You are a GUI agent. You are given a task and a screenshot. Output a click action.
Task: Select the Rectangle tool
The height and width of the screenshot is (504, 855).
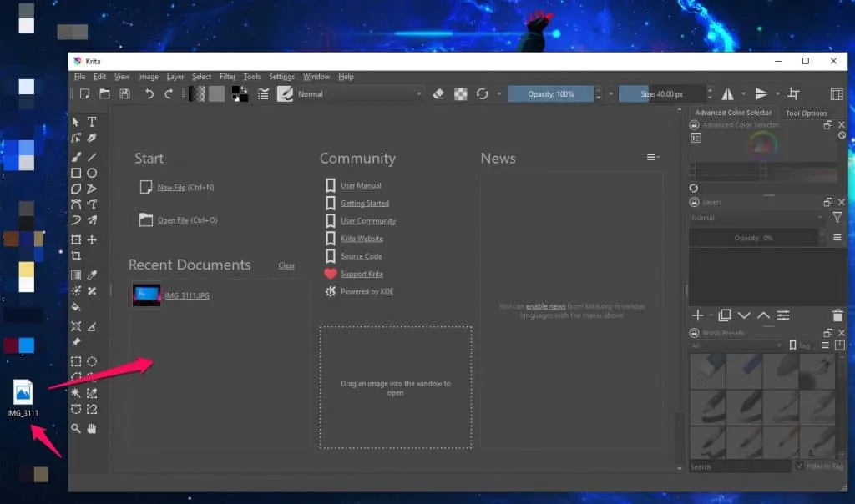(x=76, y=174)
